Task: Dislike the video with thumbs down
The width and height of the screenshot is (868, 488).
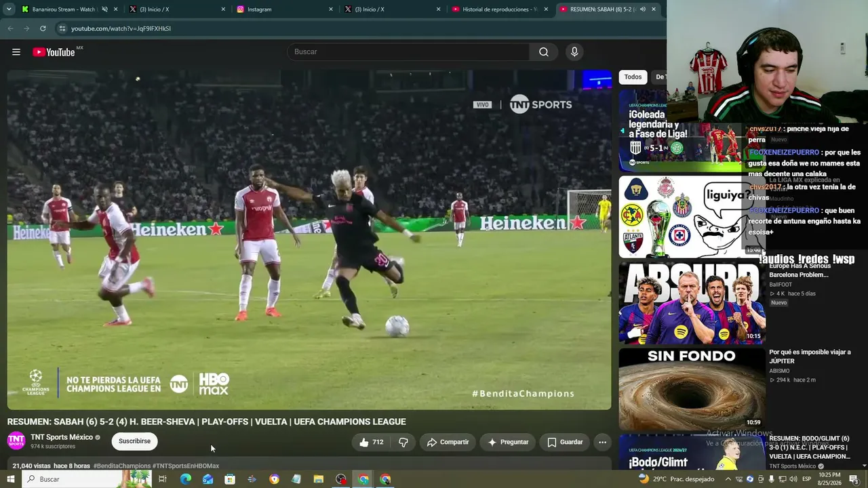Action: tap(403, 442)
